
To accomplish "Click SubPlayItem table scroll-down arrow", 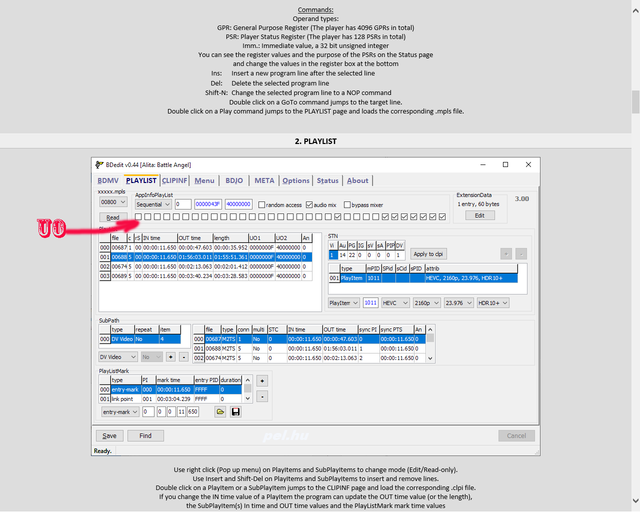I will 430,358.
